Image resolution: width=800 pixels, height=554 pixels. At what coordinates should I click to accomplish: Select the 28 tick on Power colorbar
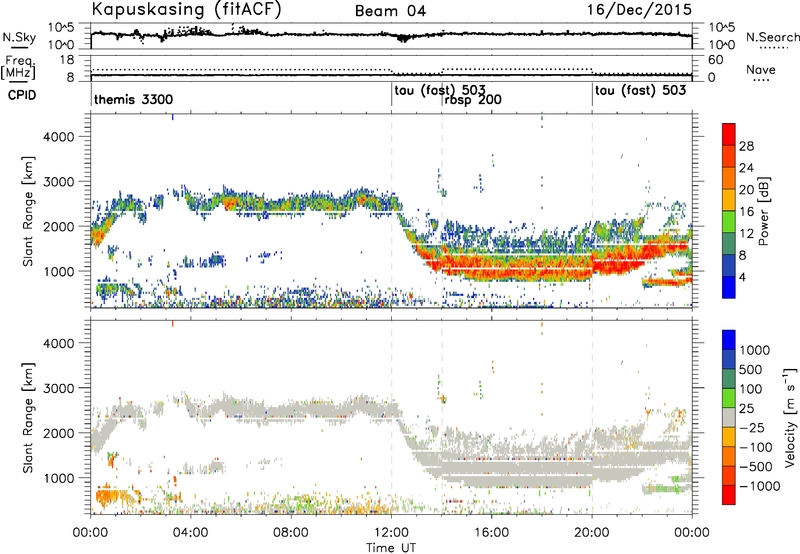pyautogui.click(x=746, y=147)
